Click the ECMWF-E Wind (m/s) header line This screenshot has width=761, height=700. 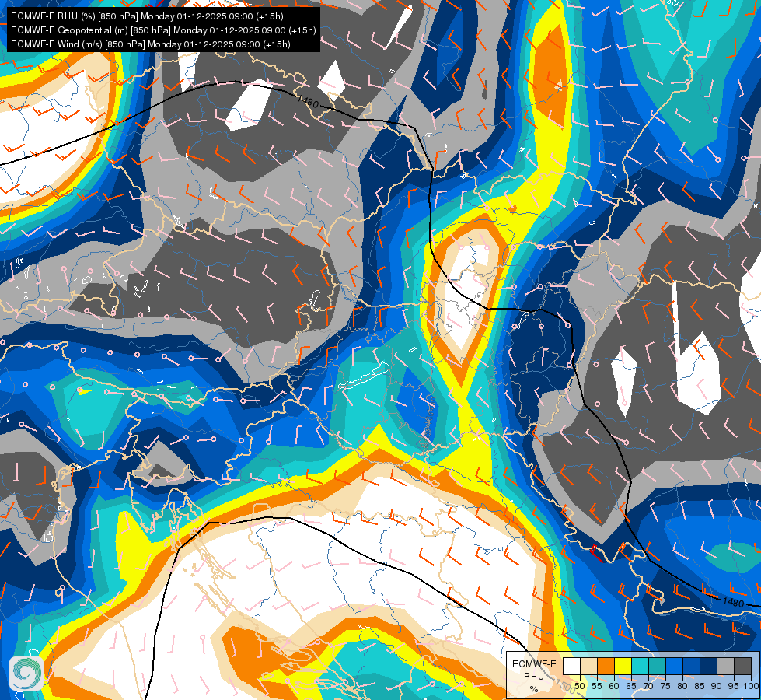click(151, 44)
